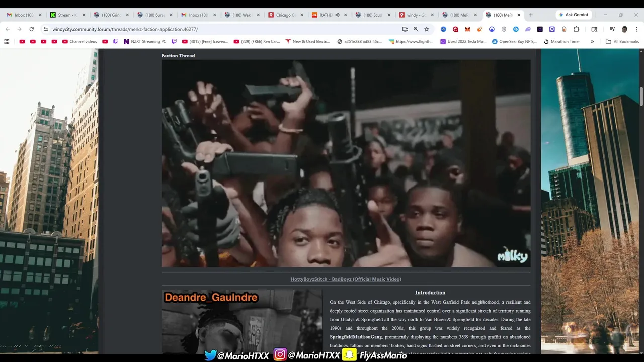Open the apps grid in bookmarks bar

pos(7,42)
